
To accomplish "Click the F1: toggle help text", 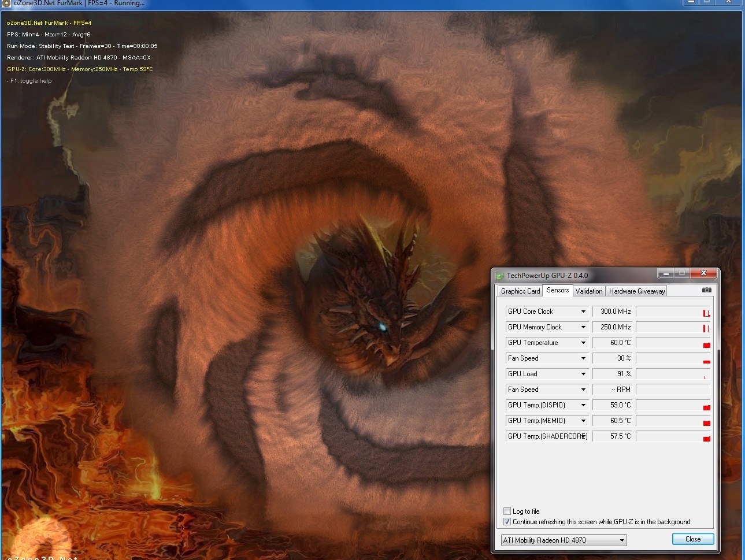I will [x=29, y=81].
